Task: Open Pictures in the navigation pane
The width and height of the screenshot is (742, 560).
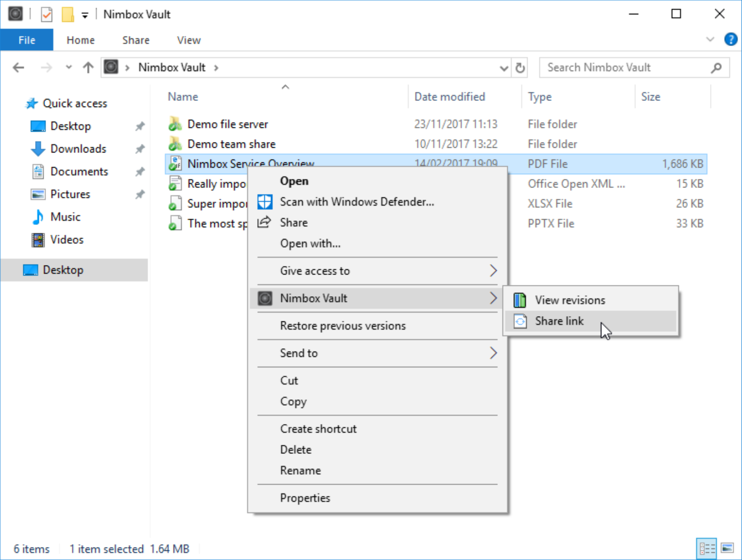Action: click(x=70, y=194)
